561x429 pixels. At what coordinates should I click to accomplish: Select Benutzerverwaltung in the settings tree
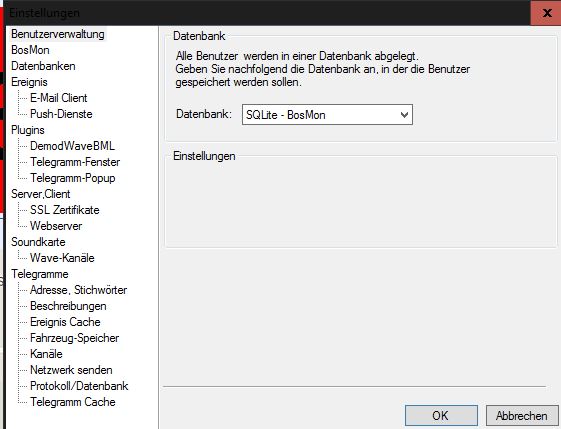[x=58, y=34]
